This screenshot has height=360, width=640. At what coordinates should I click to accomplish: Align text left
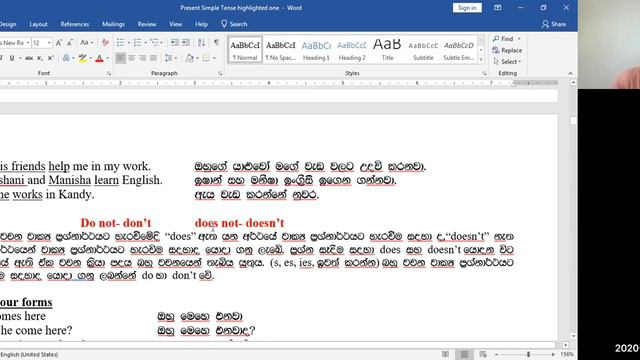pos(120,58)
